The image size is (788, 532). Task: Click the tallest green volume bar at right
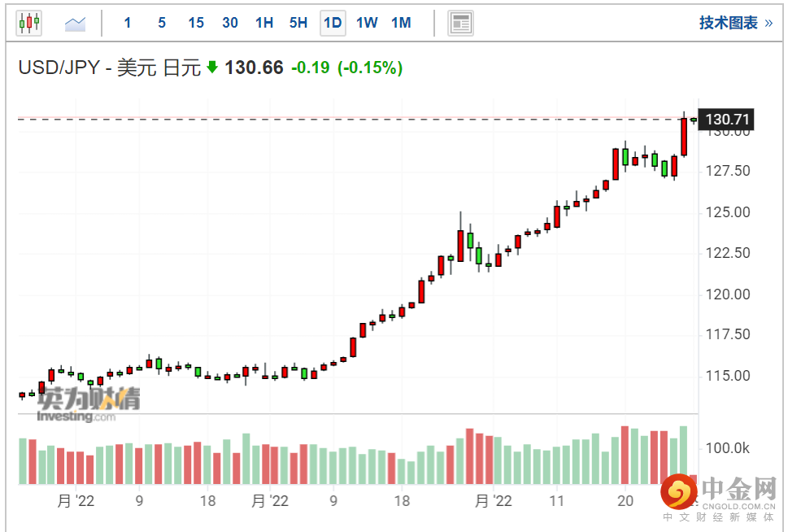[x=683, y=455]
